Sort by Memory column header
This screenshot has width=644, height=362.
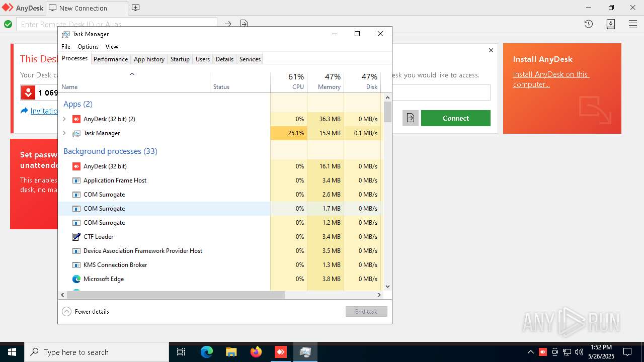(326, 82)
